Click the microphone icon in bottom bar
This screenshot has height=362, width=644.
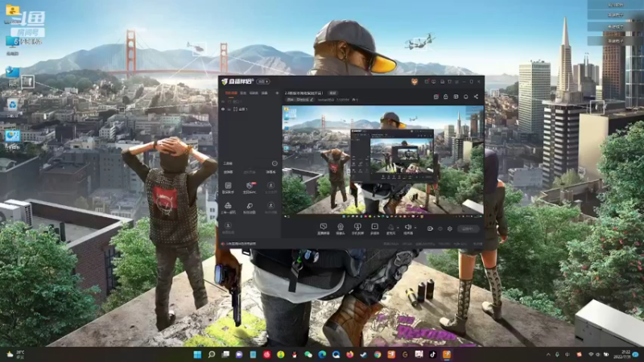click(x=390, y=228)
